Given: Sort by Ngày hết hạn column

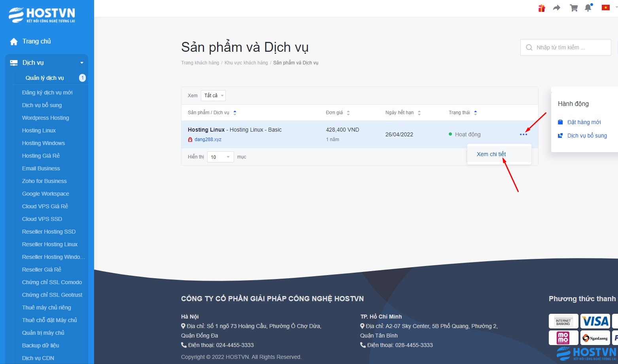Looking at the screenshot, I should (403, 113).
